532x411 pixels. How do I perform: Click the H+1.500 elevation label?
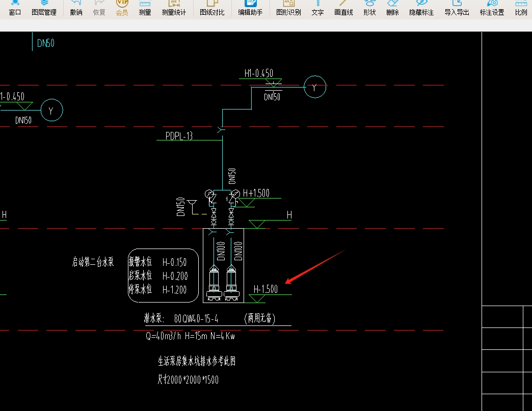pos(256,194)
